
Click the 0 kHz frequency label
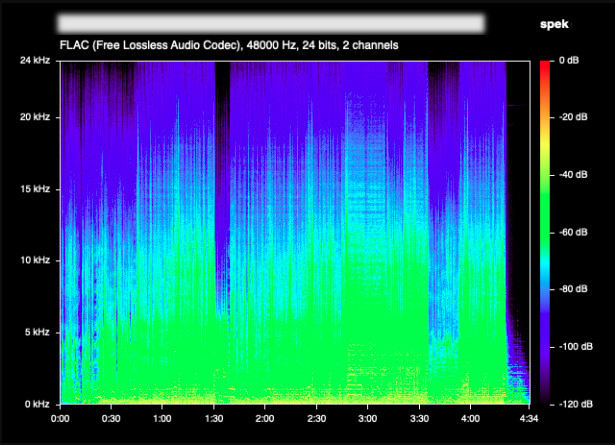pos(37,404)
